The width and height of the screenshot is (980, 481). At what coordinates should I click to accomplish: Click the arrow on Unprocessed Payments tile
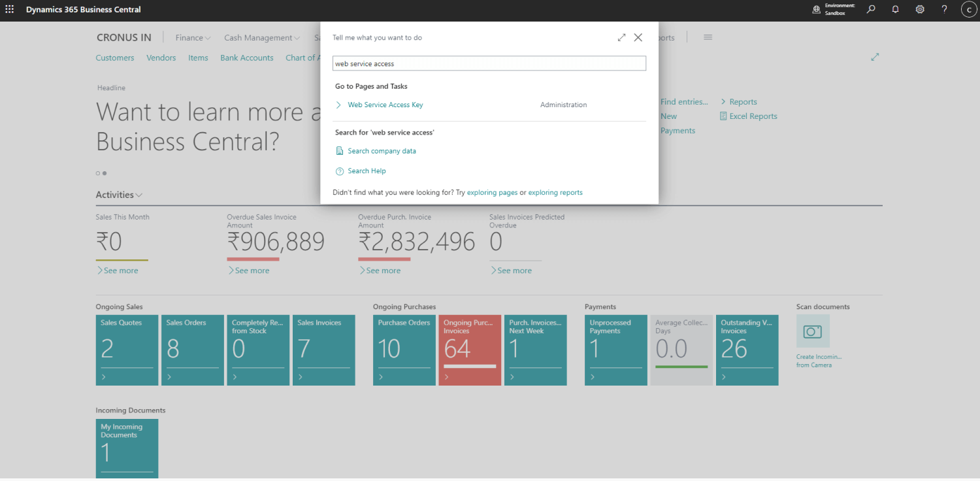pyautogui.click(x=593, y=377)
